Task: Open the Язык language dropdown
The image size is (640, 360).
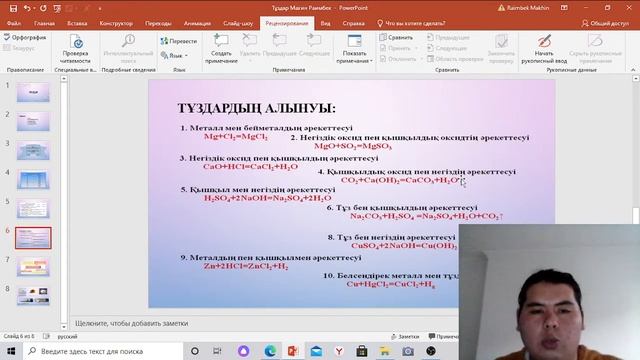Action: point(174,55)
